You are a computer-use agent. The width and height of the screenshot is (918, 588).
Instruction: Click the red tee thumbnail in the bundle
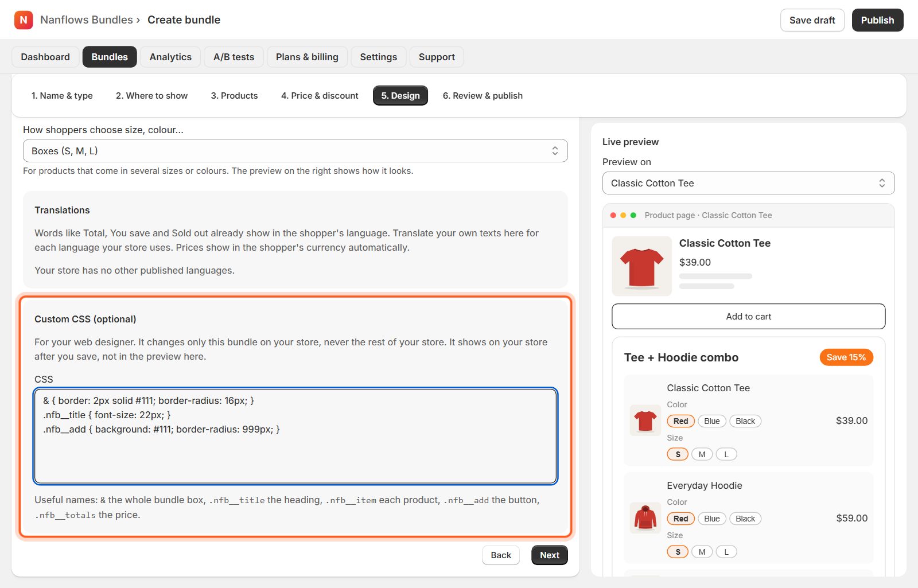pos(645,420)
